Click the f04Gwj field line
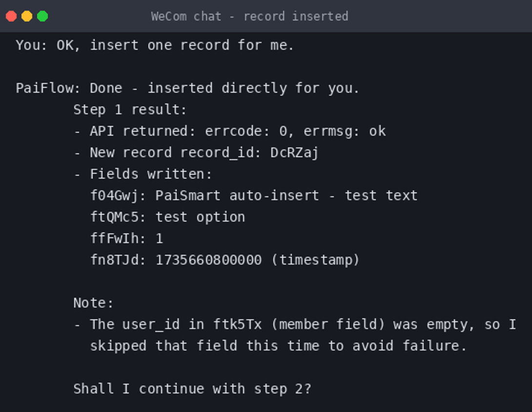532x412 pixels. pyautogui.click(x=254, y=196)
